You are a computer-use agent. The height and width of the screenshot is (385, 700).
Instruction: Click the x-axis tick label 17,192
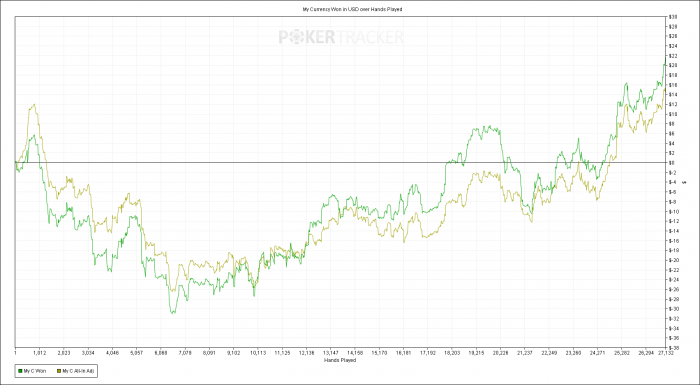pos(428,352)
